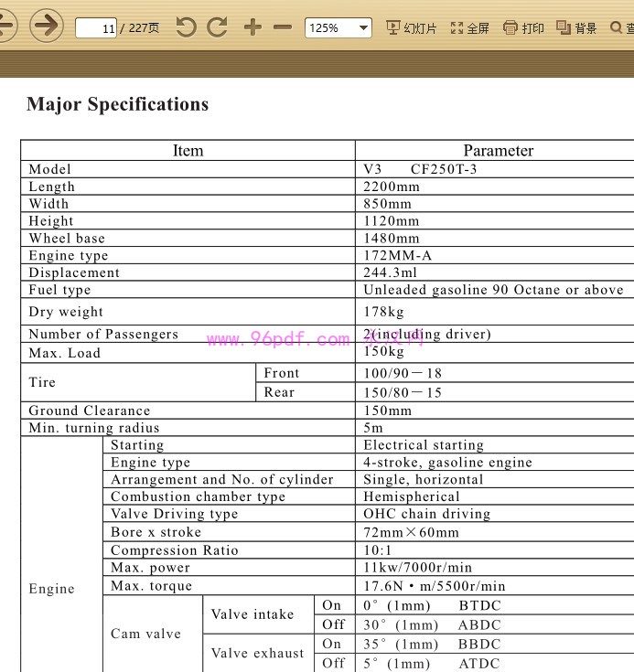This screenshot has height=672, width=634.
Task: Click the '11kw/7000r/min' max power value
Action: click(x=417, y=568)
